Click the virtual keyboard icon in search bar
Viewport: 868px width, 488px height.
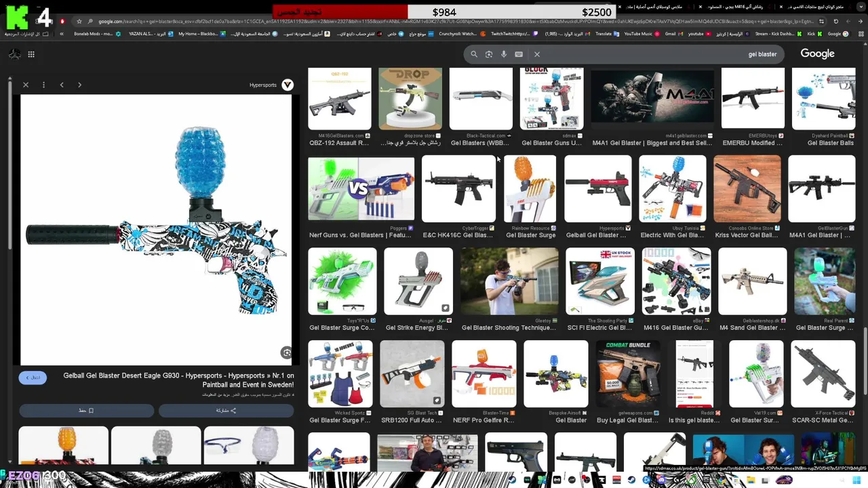coord(519,54)
